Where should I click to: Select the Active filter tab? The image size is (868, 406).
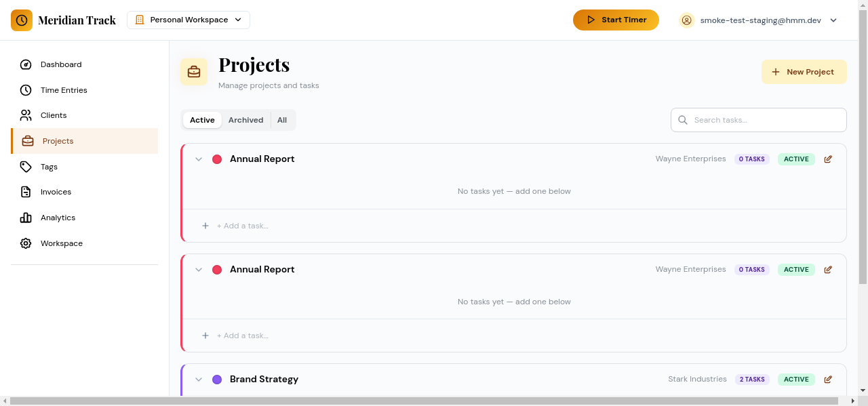201,120
